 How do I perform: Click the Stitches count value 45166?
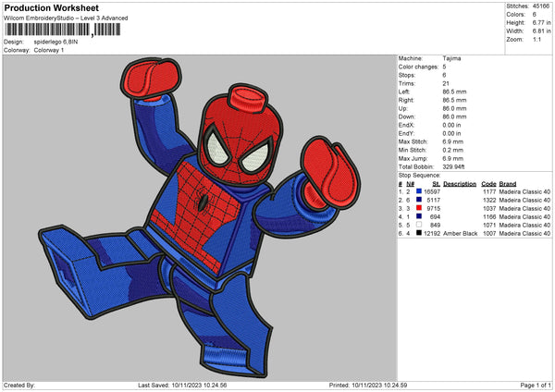pos(542,6)
